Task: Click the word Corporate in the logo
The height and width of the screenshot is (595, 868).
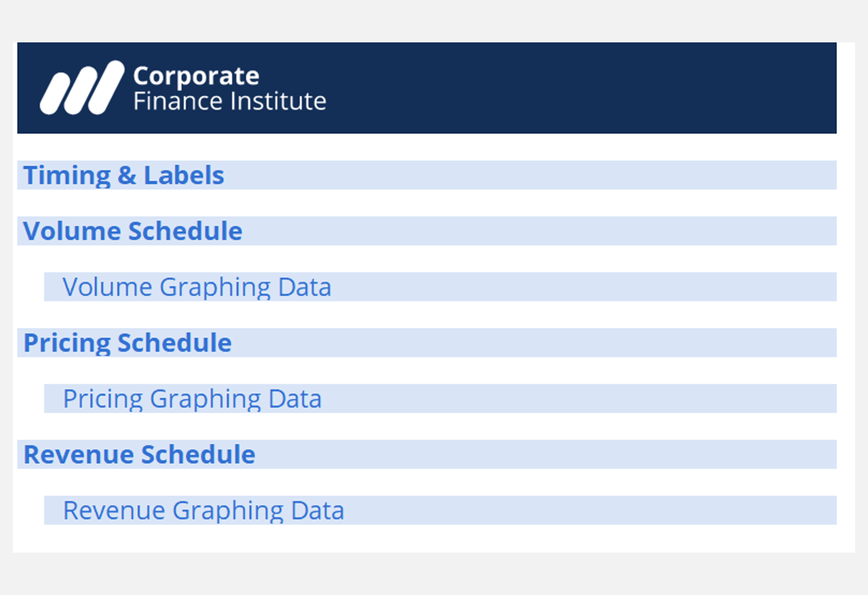Action: (x=196, y=76)
